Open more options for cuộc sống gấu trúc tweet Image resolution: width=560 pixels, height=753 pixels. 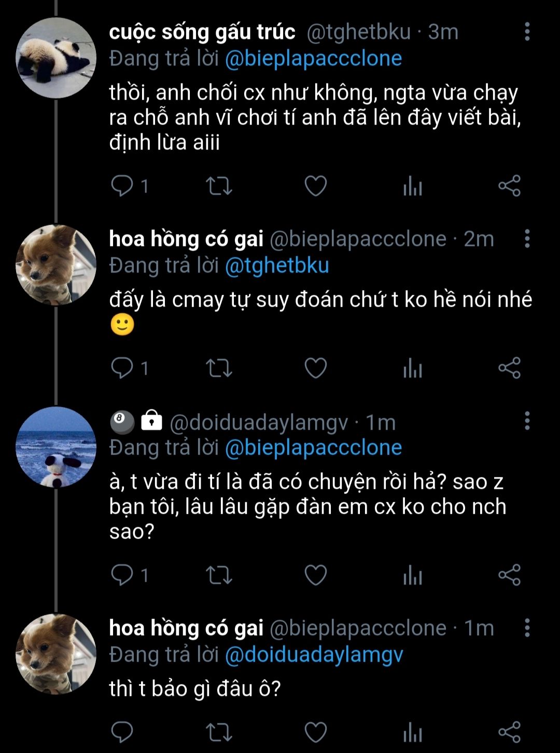[x=527, y=32]
